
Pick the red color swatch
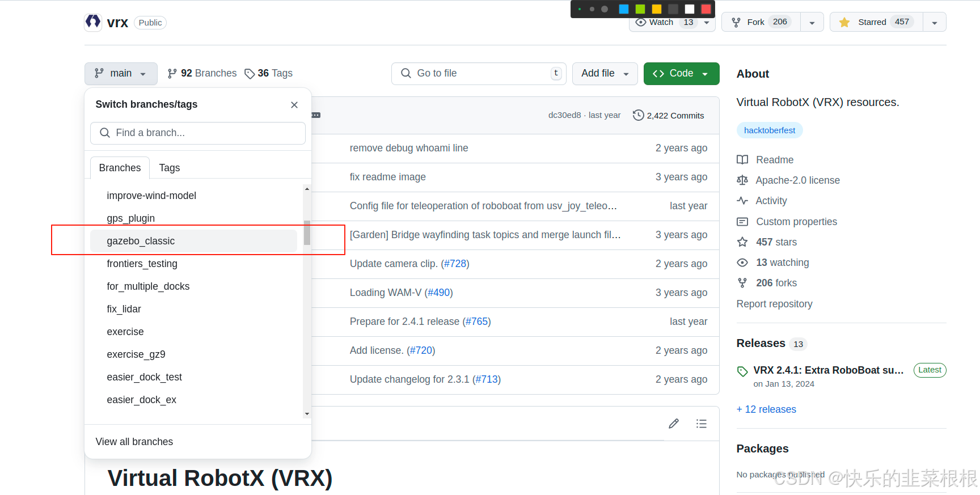point(706,9)
